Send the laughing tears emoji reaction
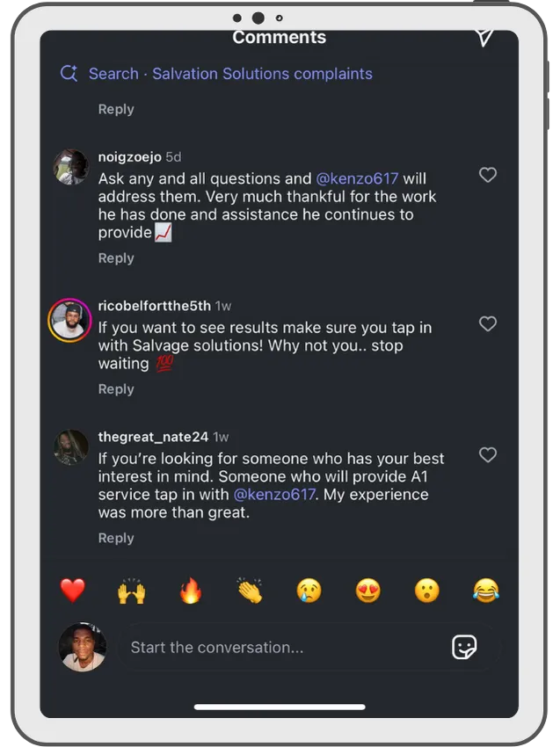Image resolution: width=560 pixels, height=747 pixels. tap(486, 591)
